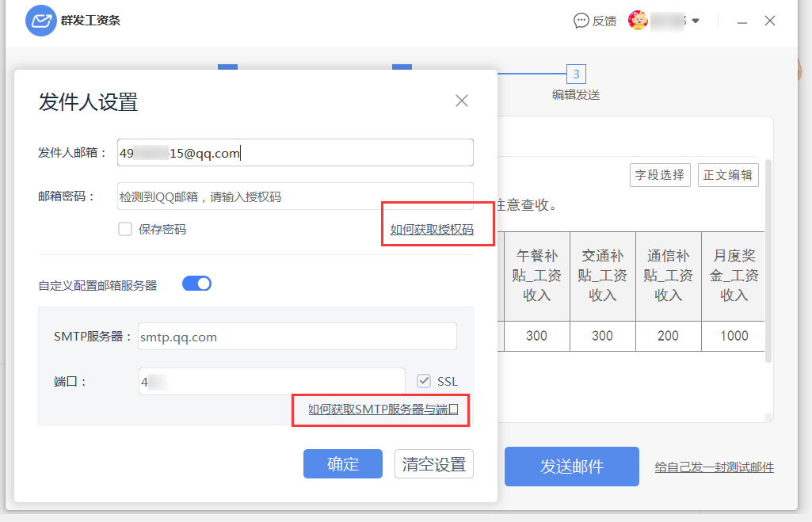Click the 发送邮件 button
This screenshot has height=522, width=812.
click(x=571, y=467)
